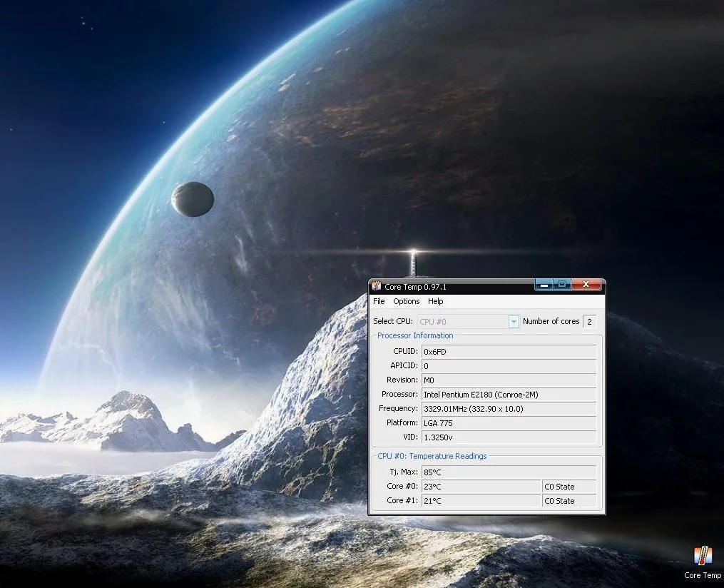
Task: Select the Platform LGA 775 field
Action: [x=509, y=423]
